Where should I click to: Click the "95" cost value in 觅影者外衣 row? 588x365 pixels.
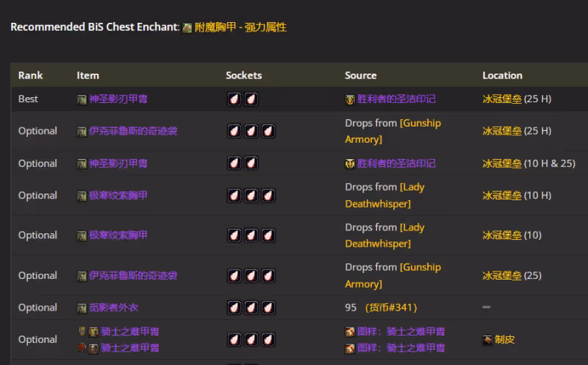[x=351, y=308]
